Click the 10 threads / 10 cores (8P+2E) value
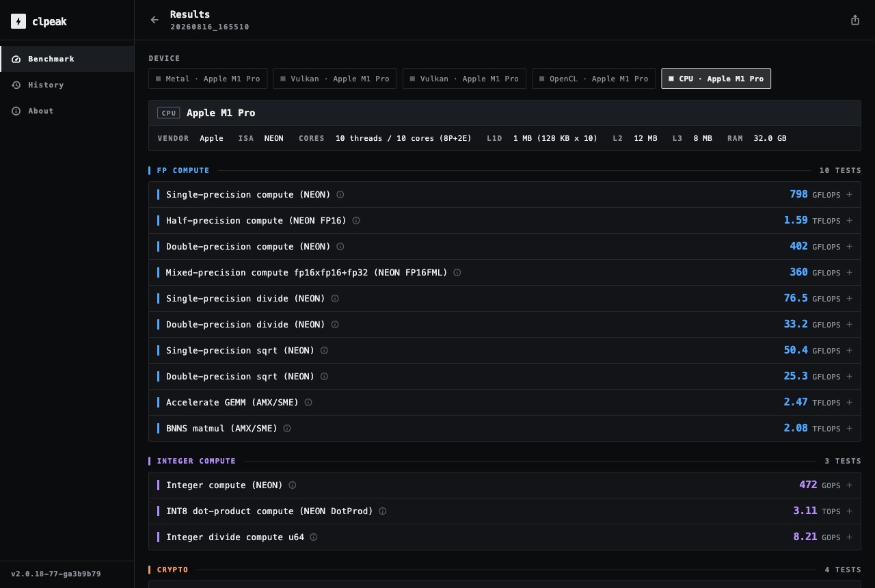Screen dimensions: 875x588 tap(403, 139)
